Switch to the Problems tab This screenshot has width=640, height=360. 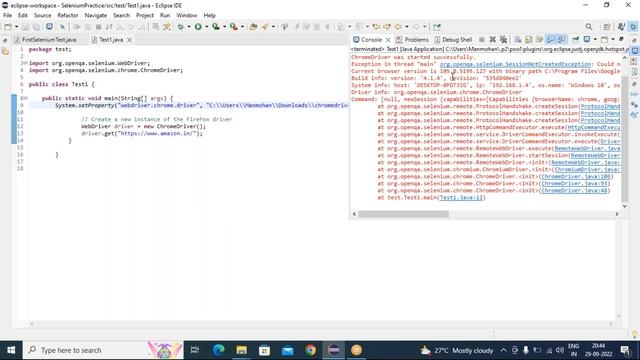tap(413, 40)
